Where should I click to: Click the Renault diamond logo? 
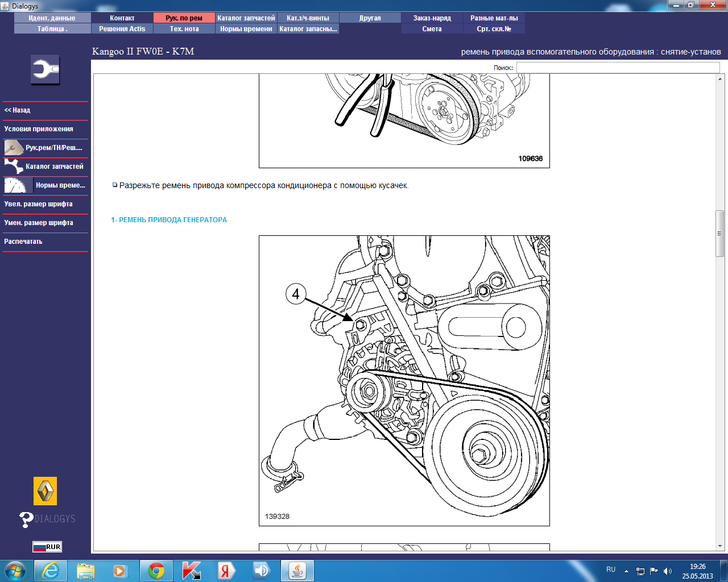point(45,491)
